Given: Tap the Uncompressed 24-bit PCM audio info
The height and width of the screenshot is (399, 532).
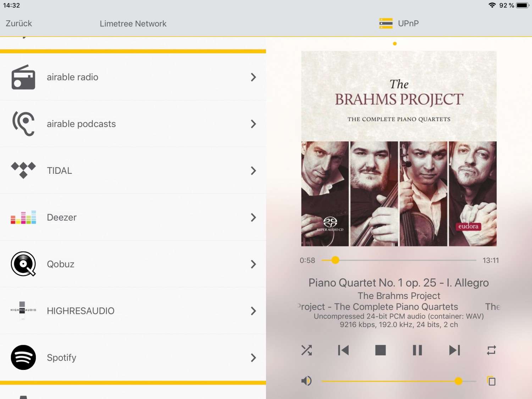Looking at the screenshot, I should (x=399, y=316).
